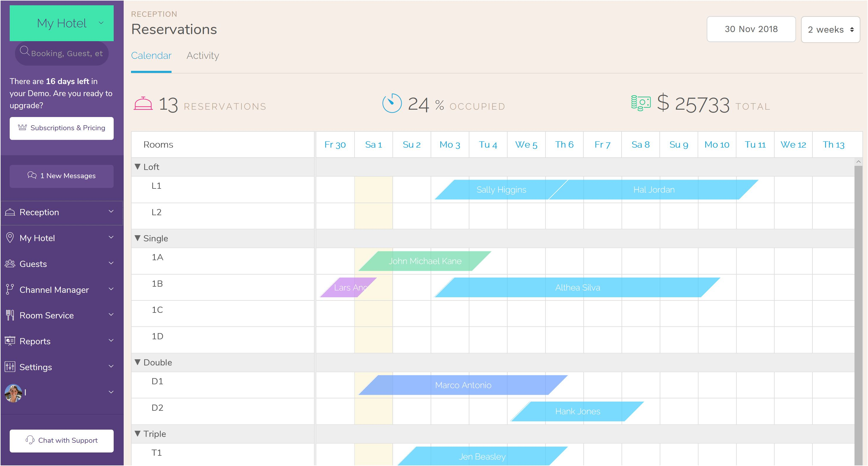
Task: Click the Reports sidebar icon
Action: pos(11,341)
